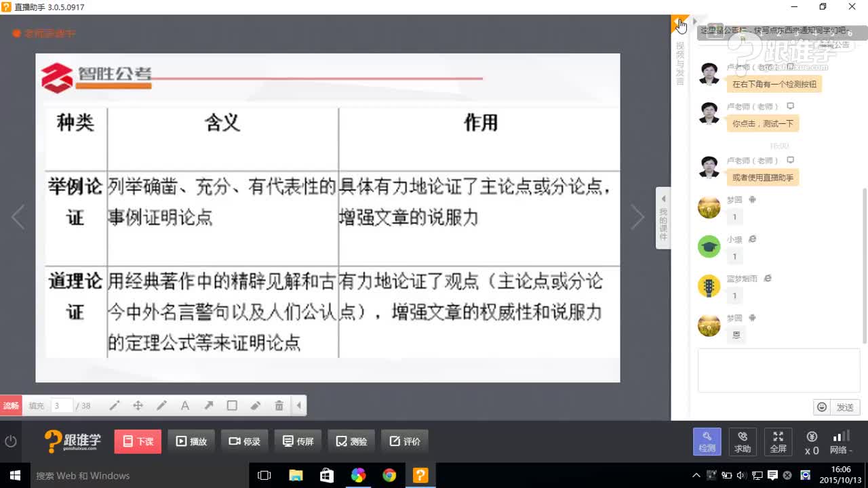Screen dimensions: 868x488
Task: Toggle the 停录 recording control
Action: pyautogui.click(x=244, y=441)
